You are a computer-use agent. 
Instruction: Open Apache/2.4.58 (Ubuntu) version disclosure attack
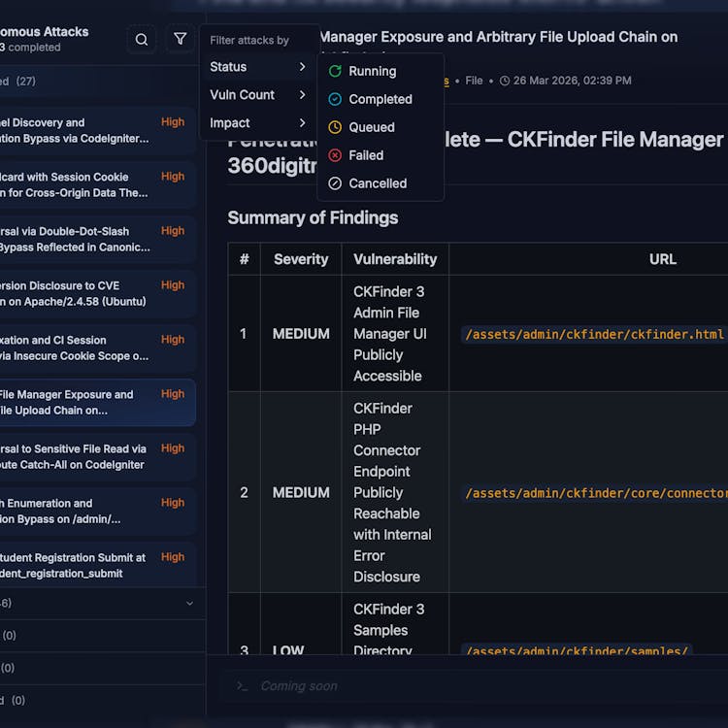point(97,294)
